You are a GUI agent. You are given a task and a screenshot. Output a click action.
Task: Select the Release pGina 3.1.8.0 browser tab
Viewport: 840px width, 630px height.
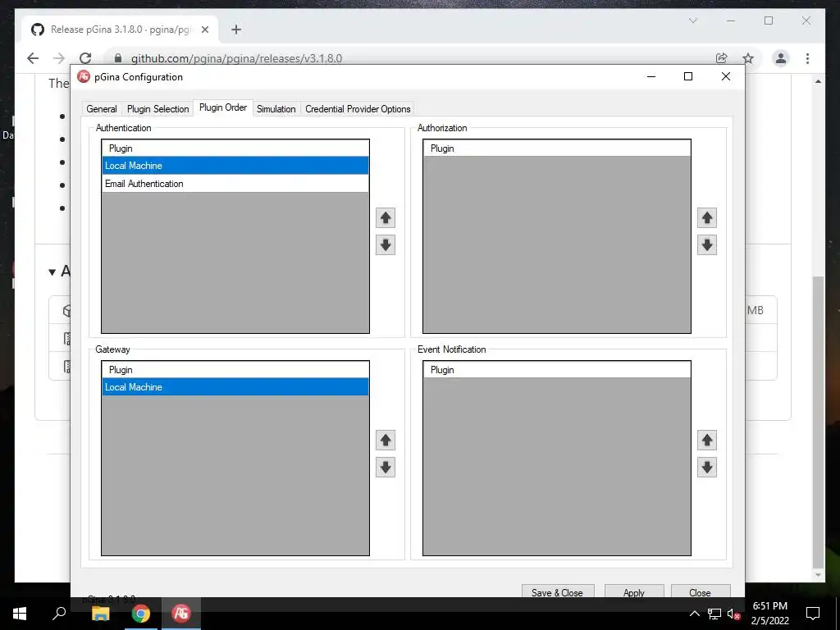tap(120, 30)
